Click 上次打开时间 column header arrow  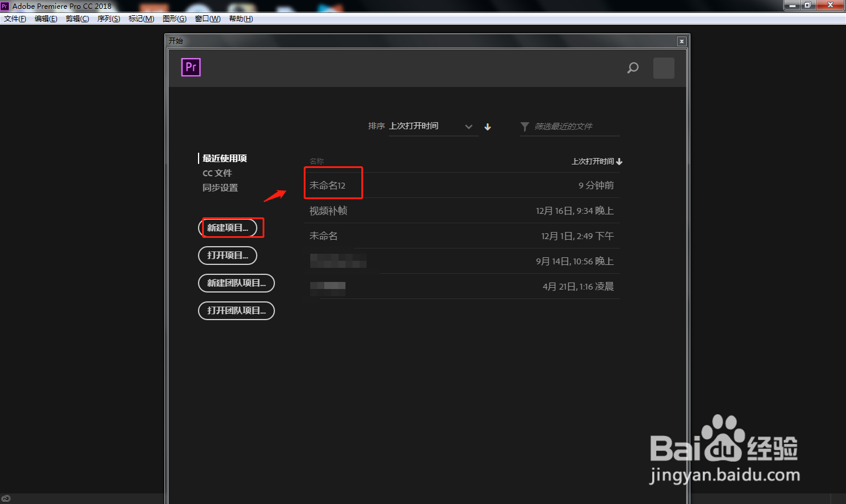[619, 162]
